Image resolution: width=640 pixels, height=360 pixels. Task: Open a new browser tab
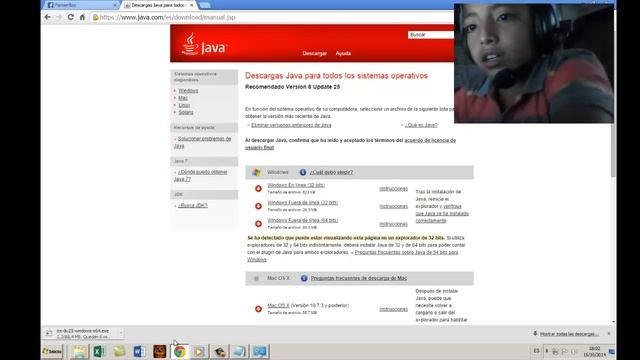[205, 5]
